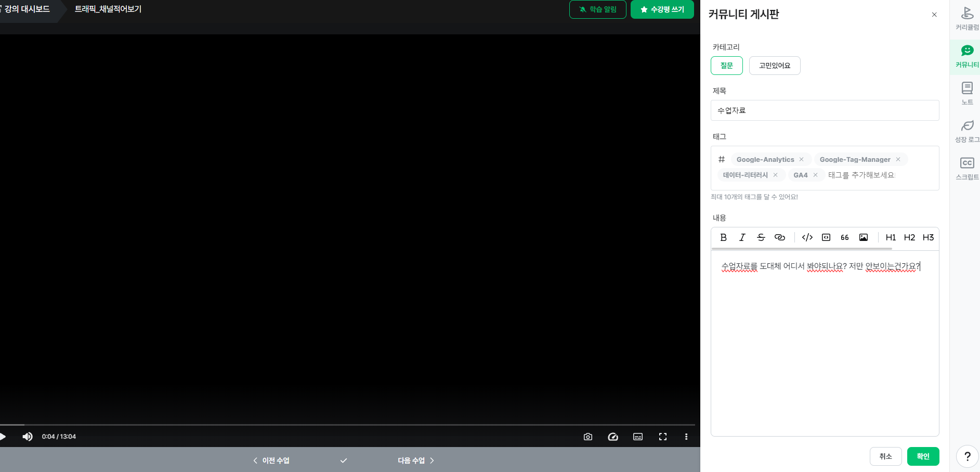Image resolution: width=980 pixels, height=472 pixels.
Task: Click the 트래픽_채널적어보기 lesson title
Action: [x=108, y=9]
